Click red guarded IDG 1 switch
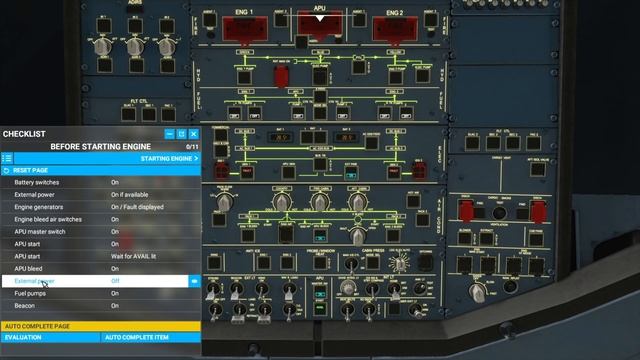The height and width of the screenshot is (360, 640). point(222,170)
